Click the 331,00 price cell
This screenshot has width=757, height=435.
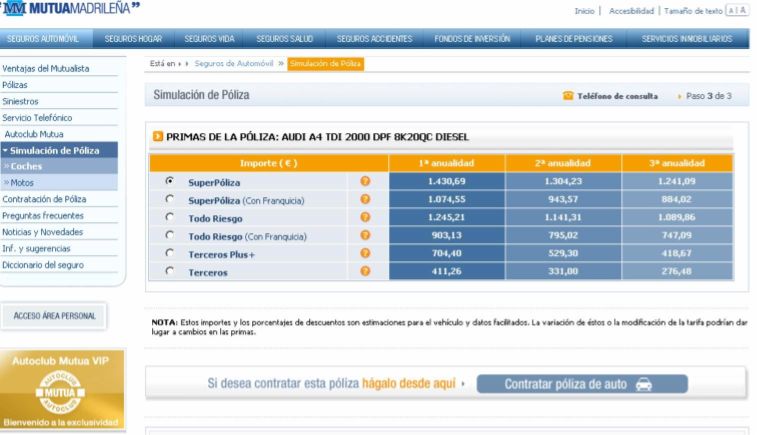563,271
